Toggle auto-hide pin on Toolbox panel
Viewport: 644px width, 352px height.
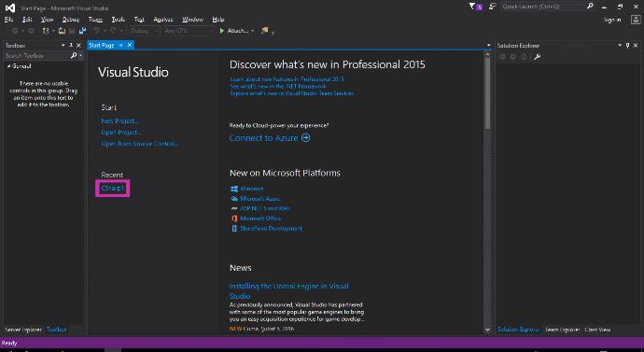click(x=71, y=45)
